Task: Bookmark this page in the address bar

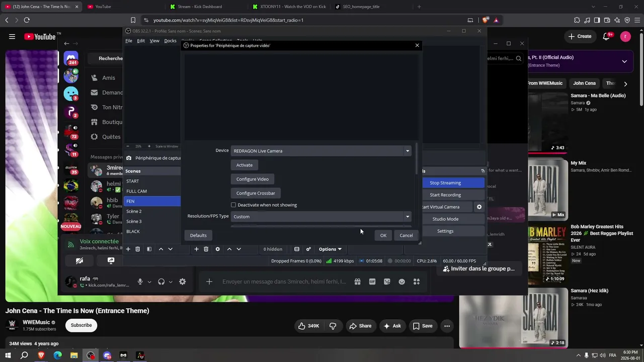Action: pyautogui.click(x=133, y=20)
